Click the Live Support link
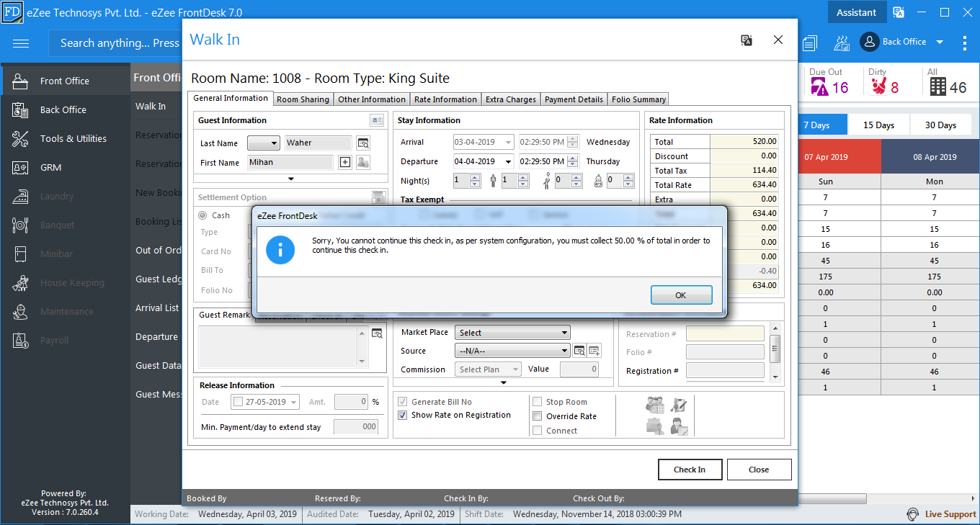The height and width of the screenshot is (525, 980). (x=950, y=514)
